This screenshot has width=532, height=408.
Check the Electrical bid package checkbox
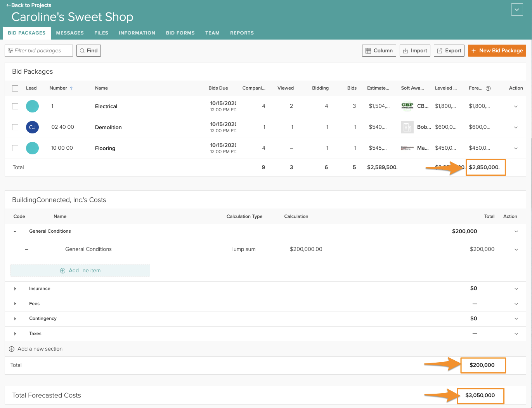(x=15, y=106)
